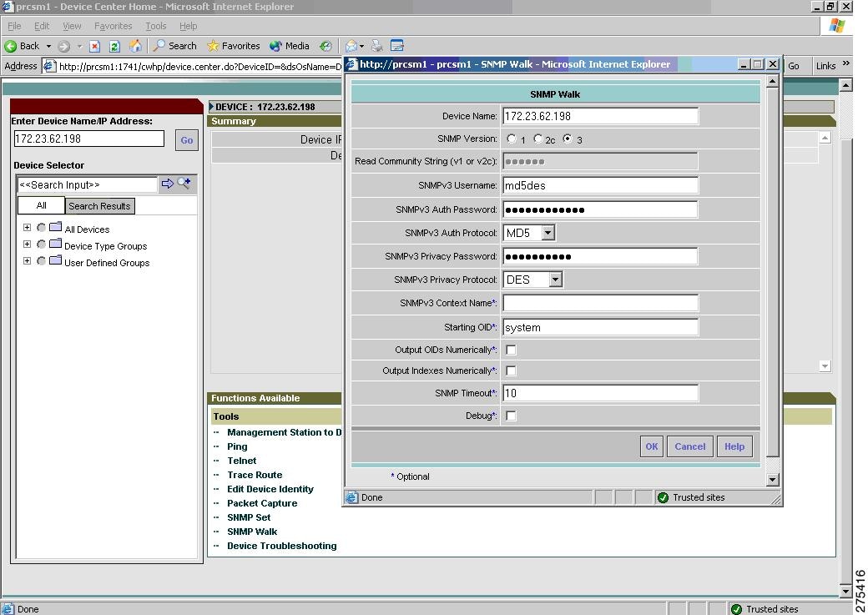The width and height of the screenshot is (868, 615).
Task: Open Search in IE toolbar
Action: (x=175, y=46)
